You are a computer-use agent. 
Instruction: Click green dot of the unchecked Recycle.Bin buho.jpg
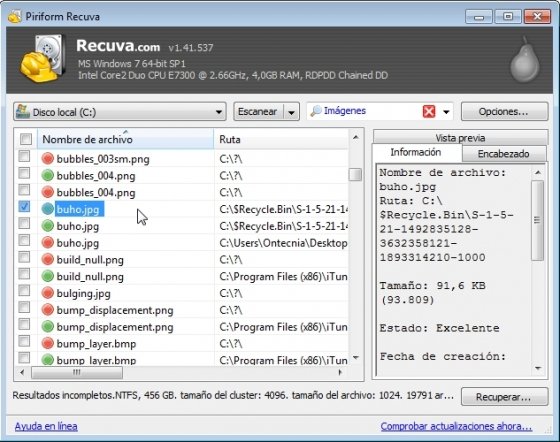48,226
